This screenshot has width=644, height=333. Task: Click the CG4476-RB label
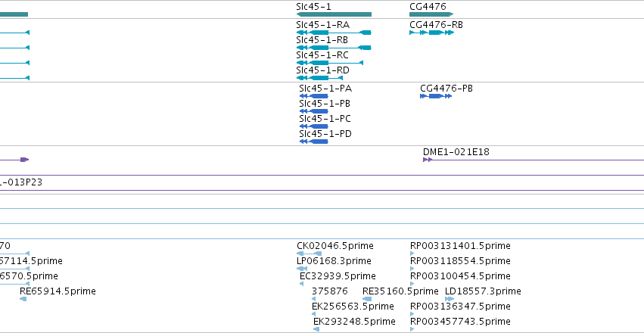pos(436,25)
